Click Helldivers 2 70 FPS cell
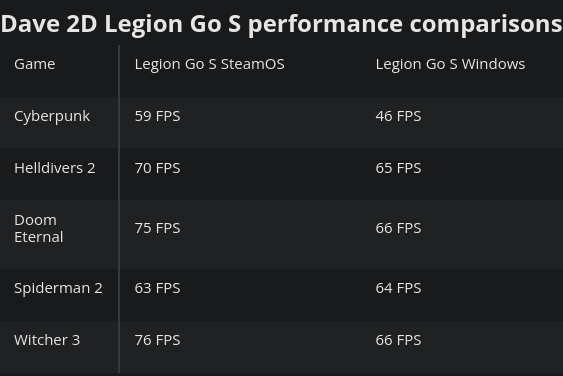 click(157, 168)
